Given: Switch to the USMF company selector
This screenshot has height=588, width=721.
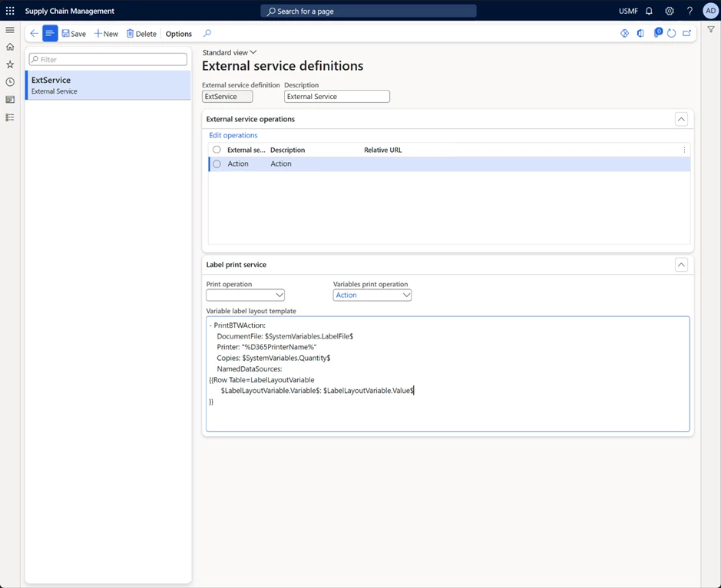Looking at the screenshot, I should pos(627,11).
